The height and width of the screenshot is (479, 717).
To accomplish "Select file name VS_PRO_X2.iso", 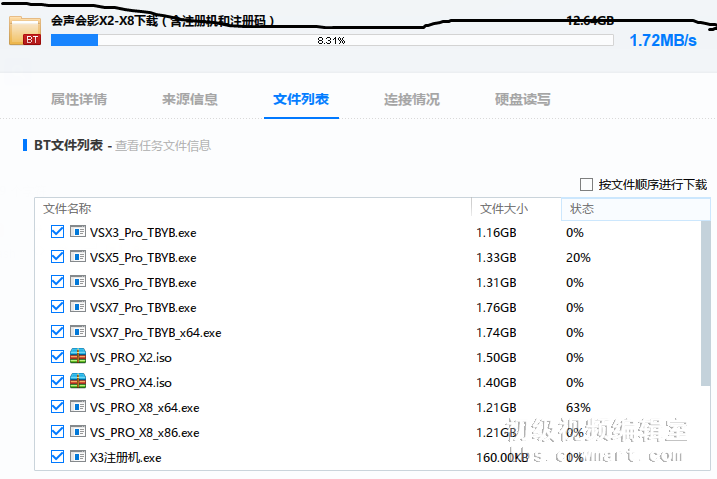I will 131,357.
